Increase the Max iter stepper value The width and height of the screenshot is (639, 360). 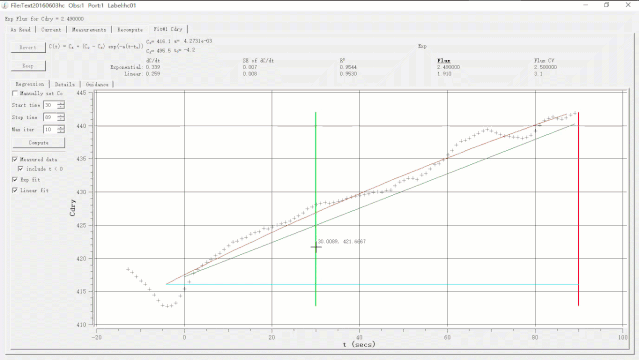[x=61, y=127]
